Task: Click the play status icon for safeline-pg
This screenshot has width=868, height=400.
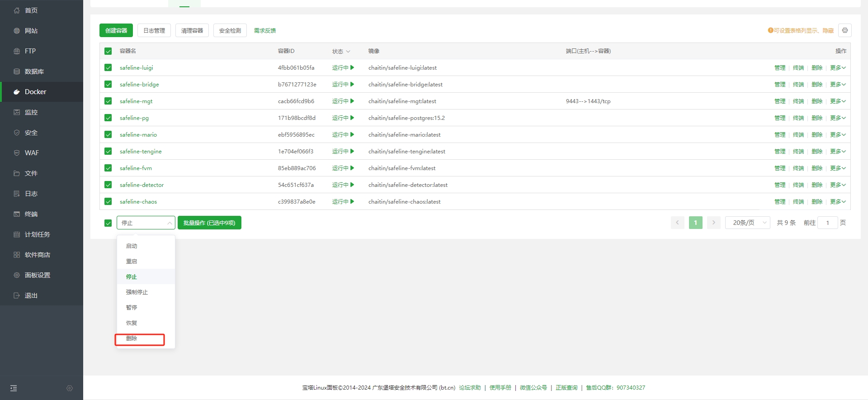Action: [352, 118]
